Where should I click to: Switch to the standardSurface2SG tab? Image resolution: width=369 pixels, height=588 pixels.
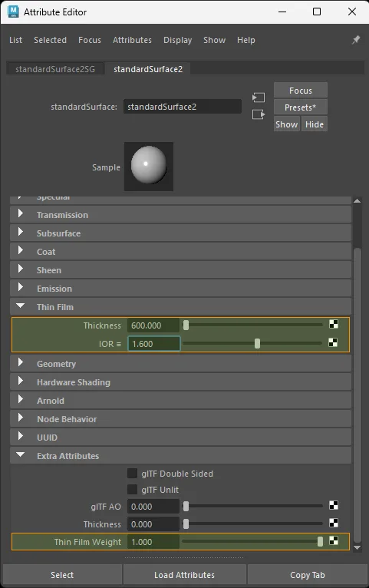click(55, 69)
